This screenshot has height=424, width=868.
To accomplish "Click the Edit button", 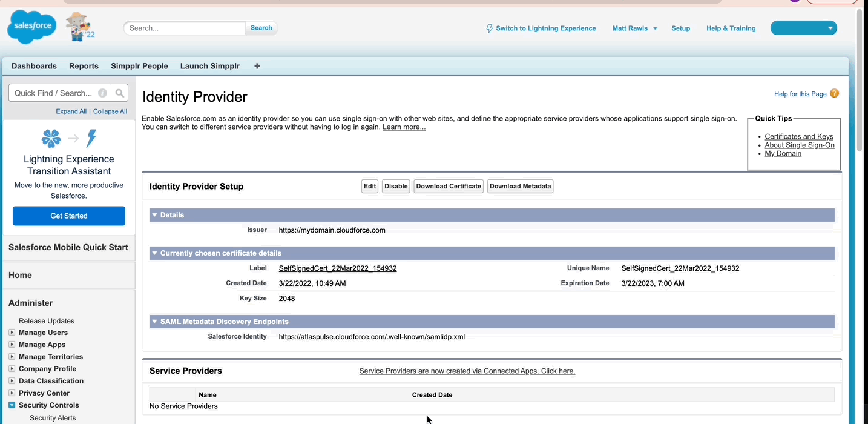I will coord(370,186).
